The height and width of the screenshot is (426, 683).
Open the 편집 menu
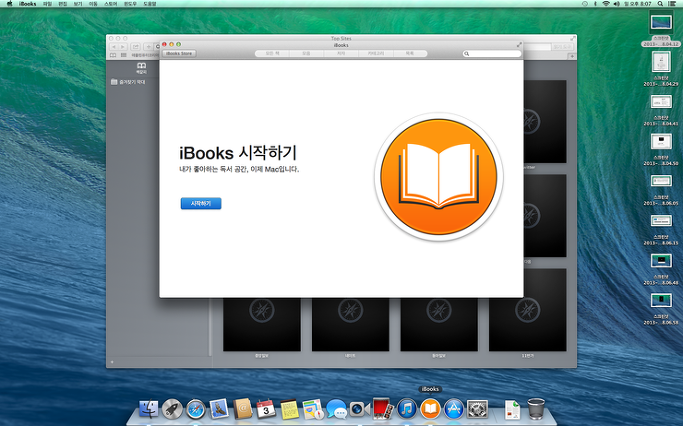63,3
